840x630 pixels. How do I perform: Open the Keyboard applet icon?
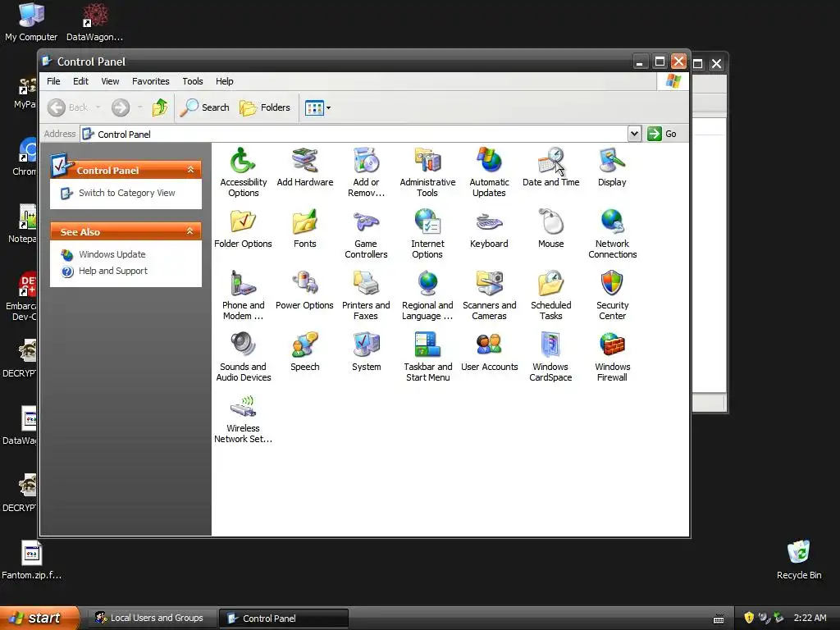[489, 228]
